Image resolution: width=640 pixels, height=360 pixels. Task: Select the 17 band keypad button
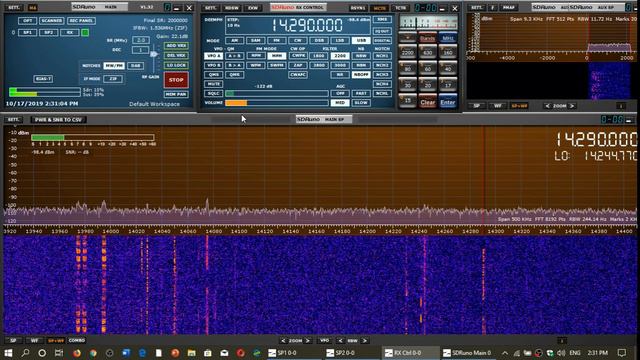(448, 85)
